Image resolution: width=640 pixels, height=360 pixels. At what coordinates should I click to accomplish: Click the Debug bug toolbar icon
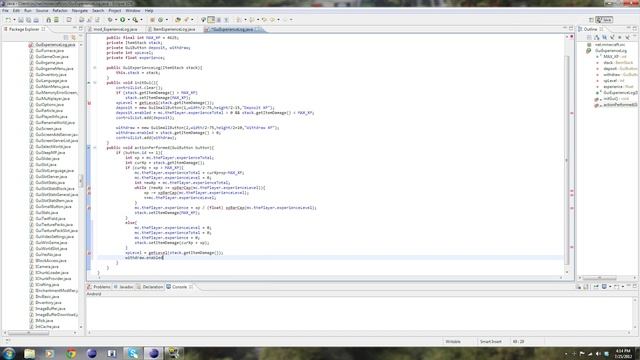110,20
